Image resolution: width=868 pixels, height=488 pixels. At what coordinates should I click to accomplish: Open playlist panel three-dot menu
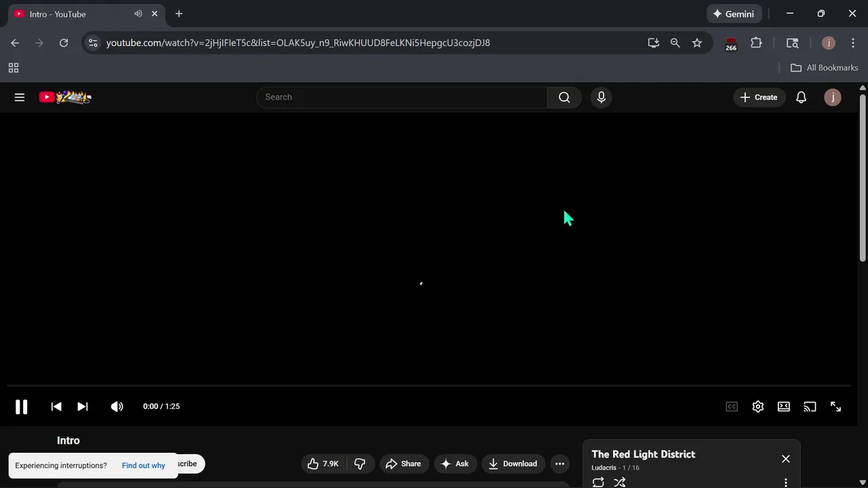coord(786,483)
